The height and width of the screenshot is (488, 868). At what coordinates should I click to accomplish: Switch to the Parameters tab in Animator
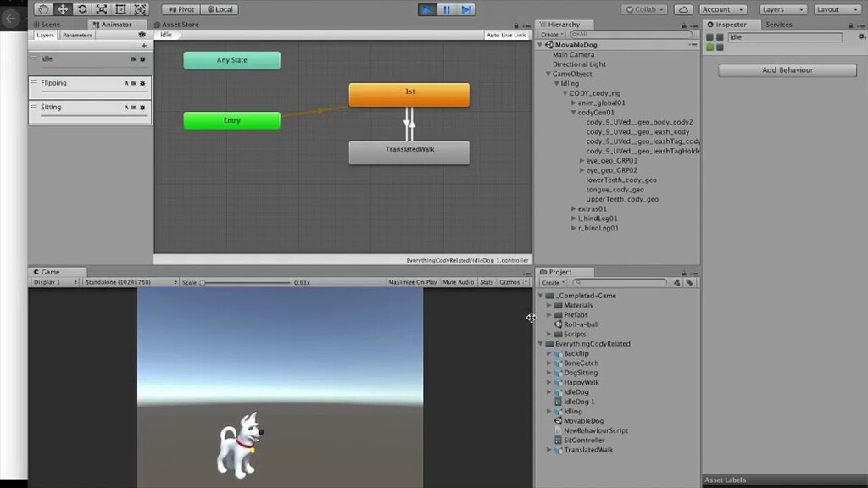(77, 35)
